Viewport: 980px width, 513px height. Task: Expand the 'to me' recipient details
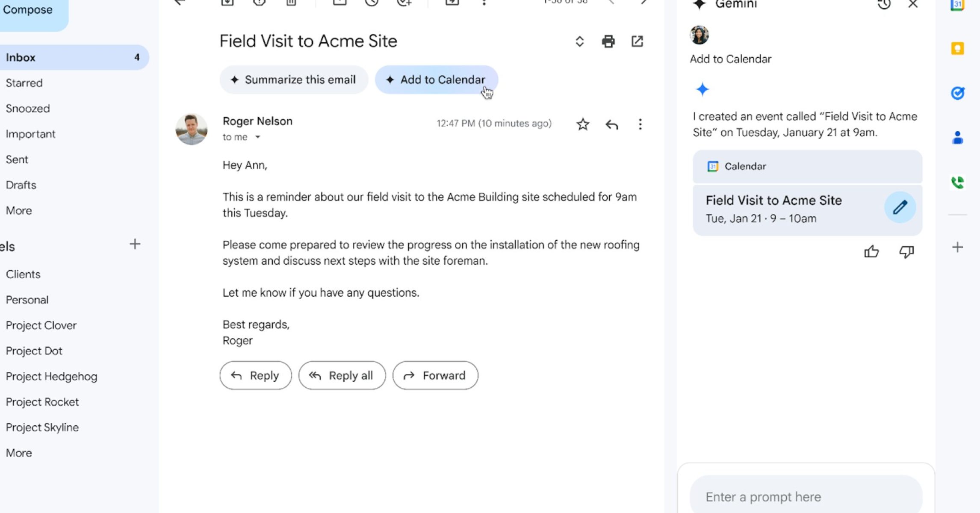[x=257, y=137]
